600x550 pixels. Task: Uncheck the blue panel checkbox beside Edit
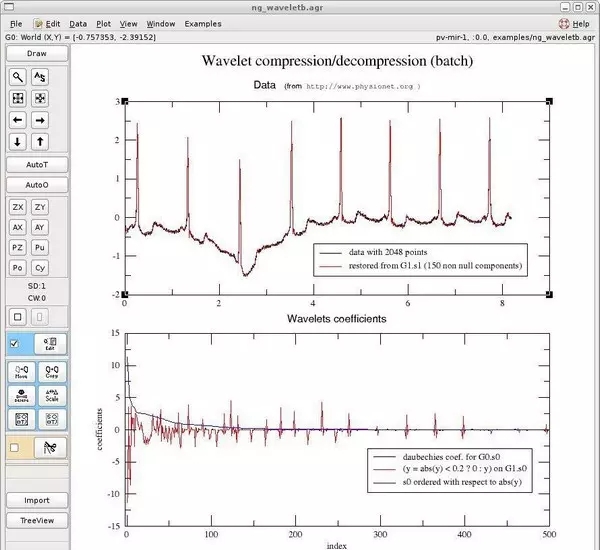pos(14,344)
